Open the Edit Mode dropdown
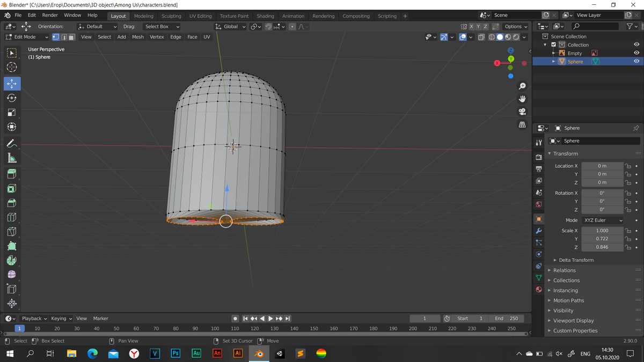Viewport: 644px width, 362px height. [x=27, y=37]
